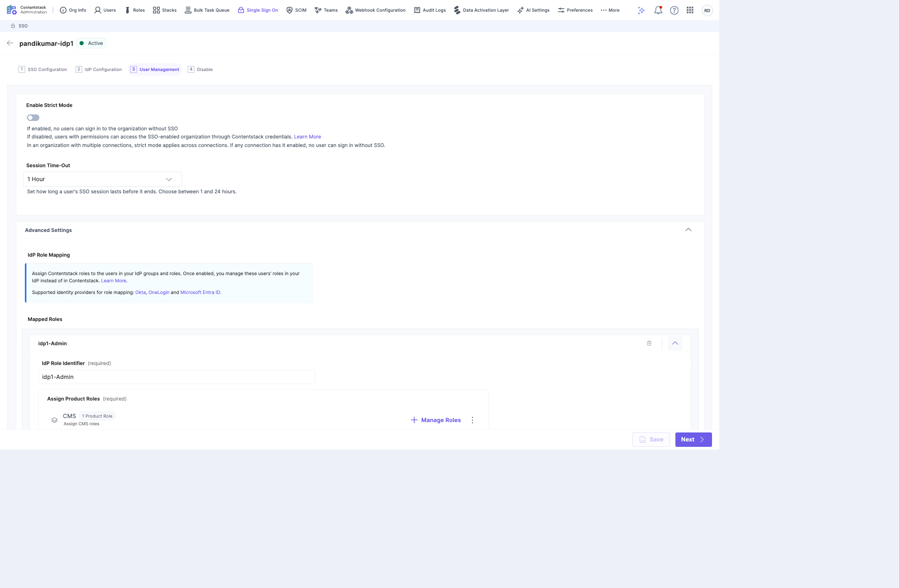Screen dimensions: 899x588
Task: Open the CMS row three-dot menu
Action: pyautogui.click(x=472, y=420)
